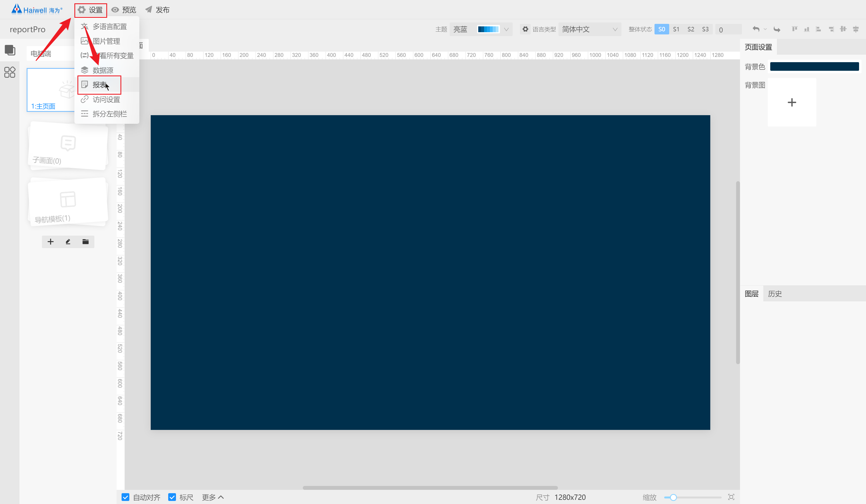Click the align horizontal centers icon
The width and height of the screenshot is (866, 504).
[856, 29]
